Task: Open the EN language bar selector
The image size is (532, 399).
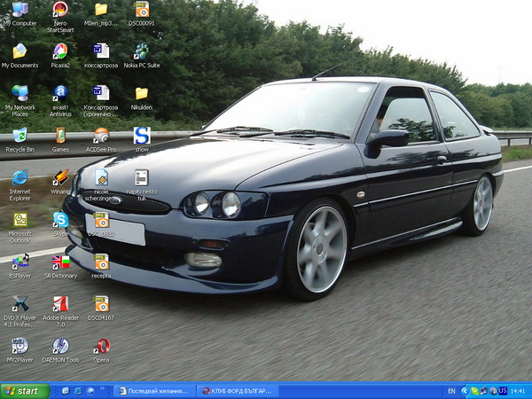Action: (x=451, y=391)
